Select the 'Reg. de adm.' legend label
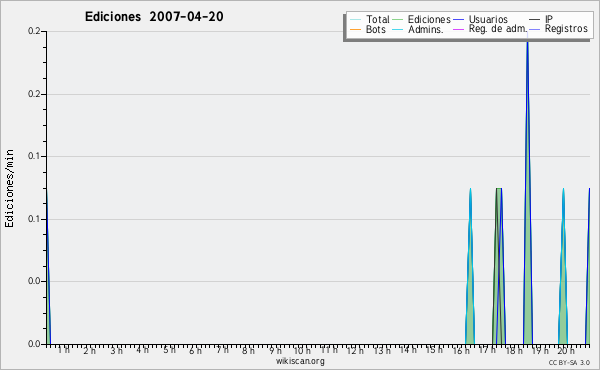 pyautogui.click(x=498, y=29)
